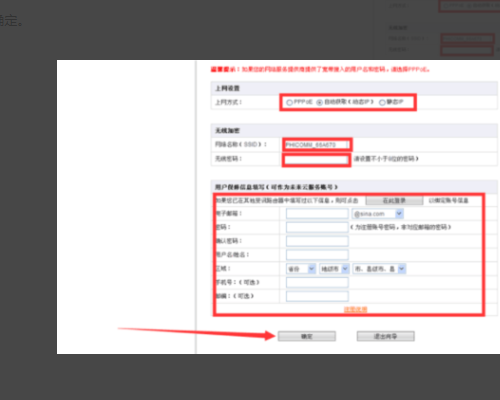Select the automatic dynamic IP radio option
The width and height of the screenshot is (500, 400).
[x=319, y=102]
